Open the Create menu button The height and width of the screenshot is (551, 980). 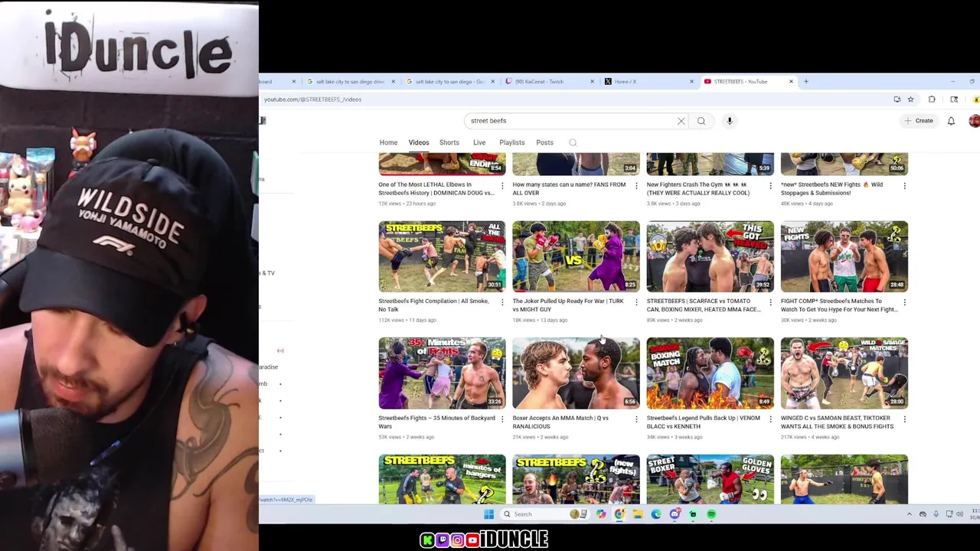point(919,121)
